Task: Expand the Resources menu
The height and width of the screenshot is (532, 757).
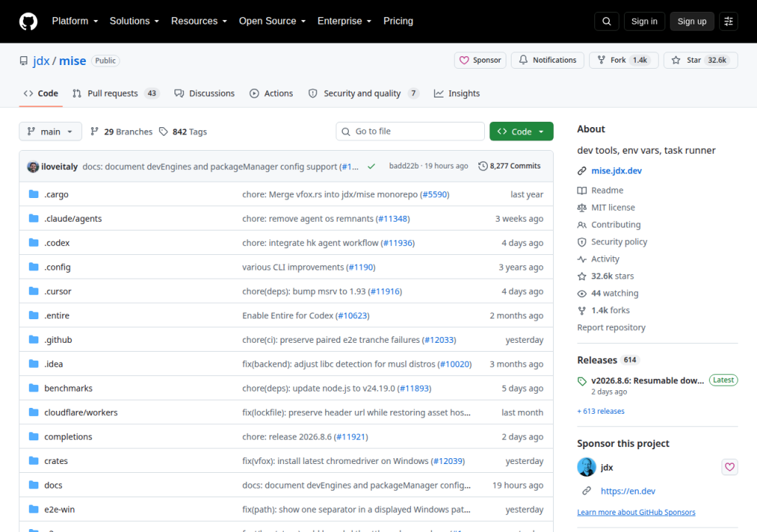Action: 199,21
